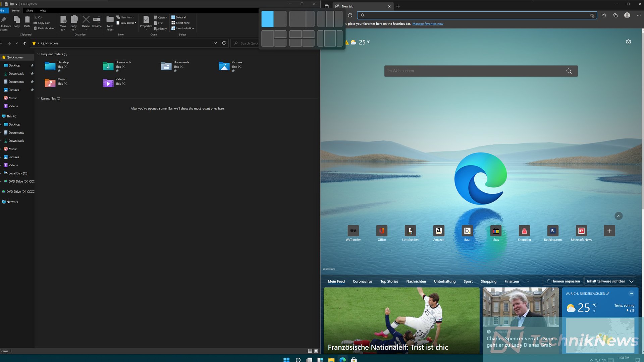
Task: Open a new Edge tab
Action: point(398,6)
